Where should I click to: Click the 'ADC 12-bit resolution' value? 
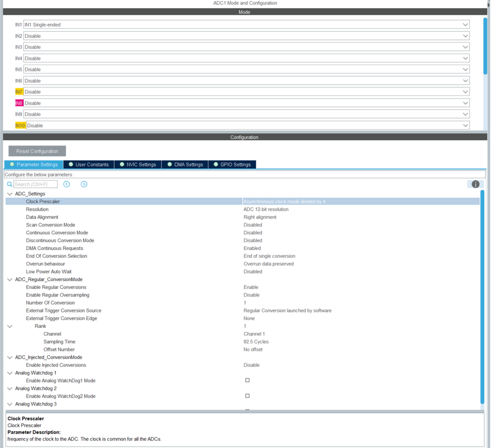pyautogui.click(x=266, y=209)
